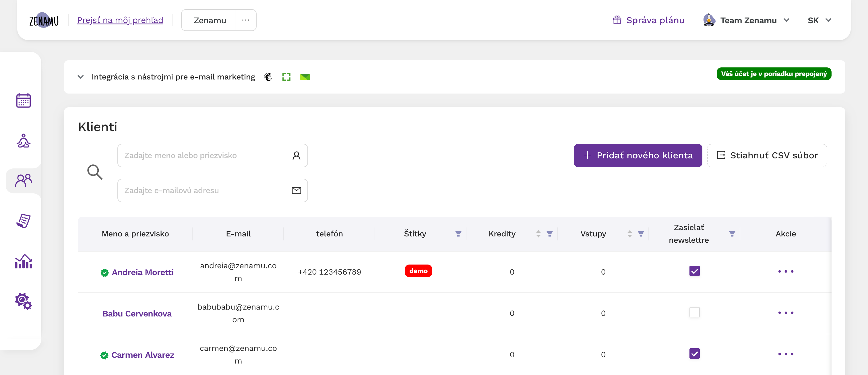Open the calendar sidebar icon

(24, 100)
